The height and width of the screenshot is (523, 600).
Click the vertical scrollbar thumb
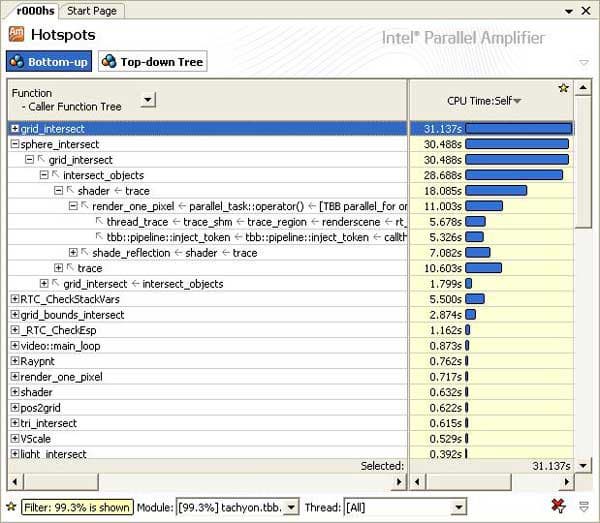click(x=583, y=162)
